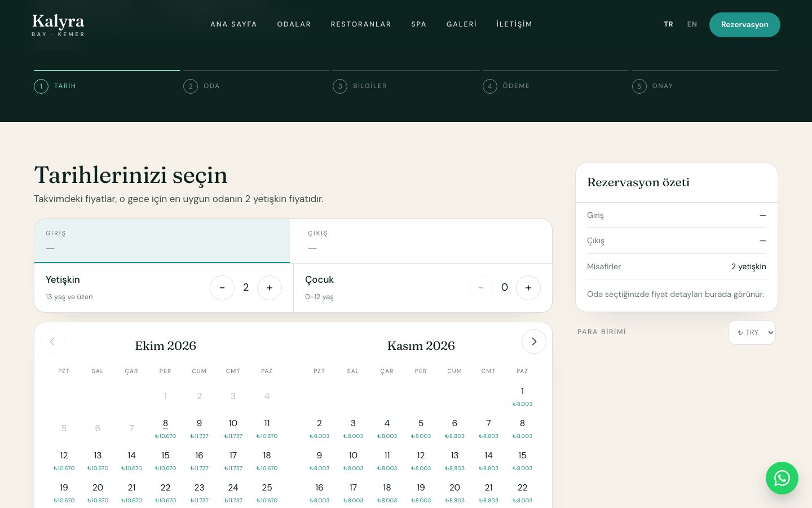Open İletişim menu item
This screenshot has width=812, height=508.
coord(514,24)
